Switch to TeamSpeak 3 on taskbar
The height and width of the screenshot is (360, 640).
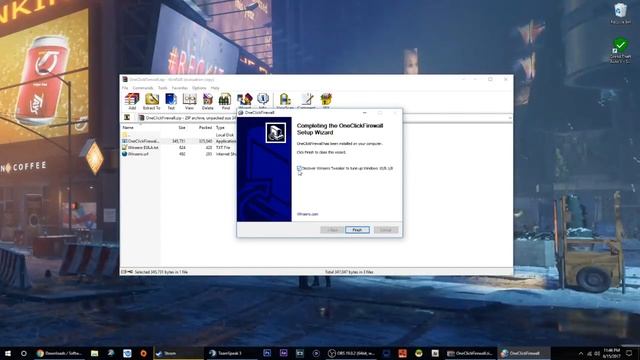pyautogui.click(x=233, y=353)
